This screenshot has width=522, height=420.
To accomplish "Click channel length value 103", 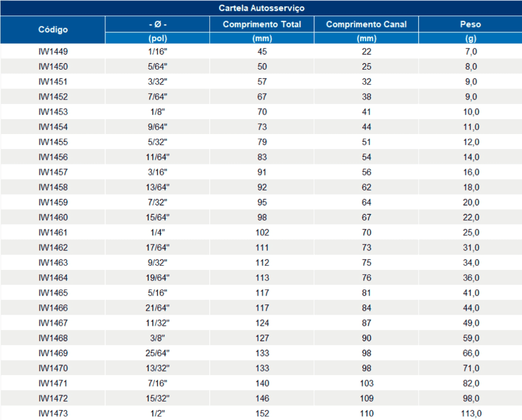I will tap(366, 383).
